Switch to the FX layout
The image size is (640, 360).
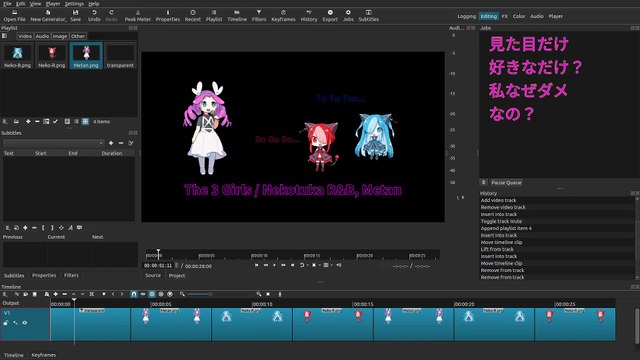(x=504, y=16)
